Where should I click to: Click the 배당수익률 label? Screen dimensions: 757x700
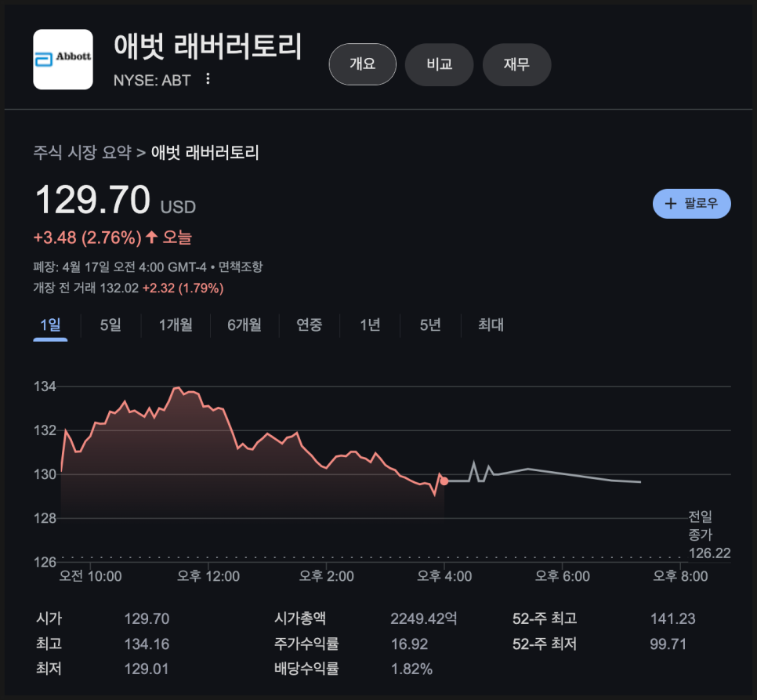click(306, 669)
